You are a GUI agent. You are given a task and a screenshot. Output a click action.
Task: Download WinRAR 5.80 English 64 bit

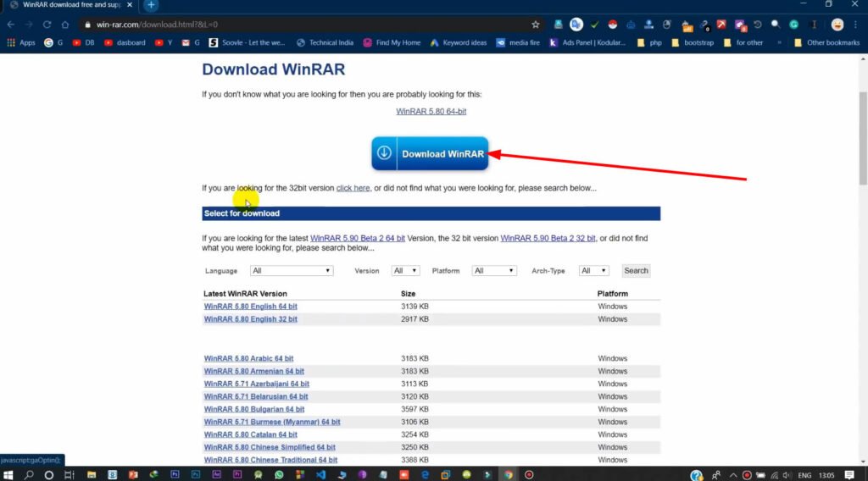[250, 307]
